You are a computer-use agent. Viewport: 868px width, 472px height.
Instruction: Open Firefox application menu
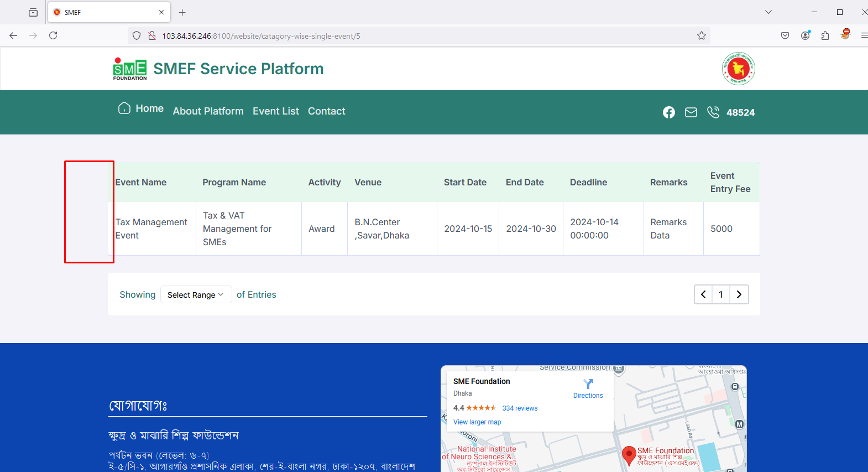(864, 35)
